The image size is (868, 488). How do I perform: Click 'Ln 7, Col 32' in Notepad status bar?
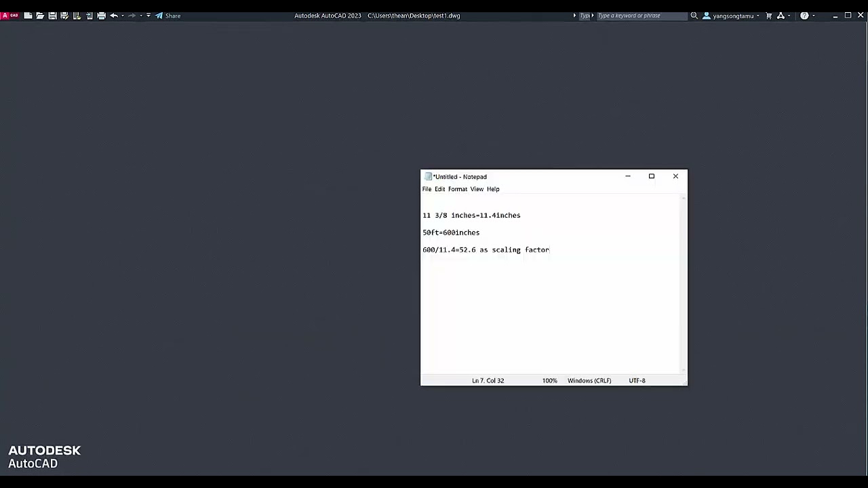(488, 381)
